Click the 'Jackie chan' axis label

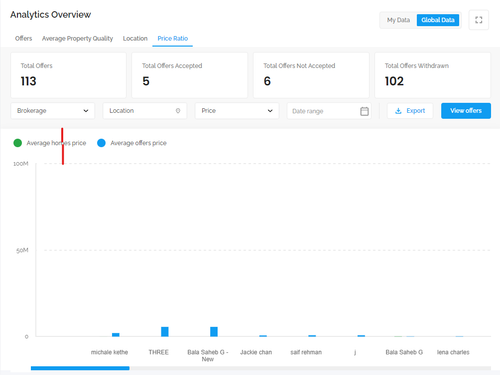point(256,352)
